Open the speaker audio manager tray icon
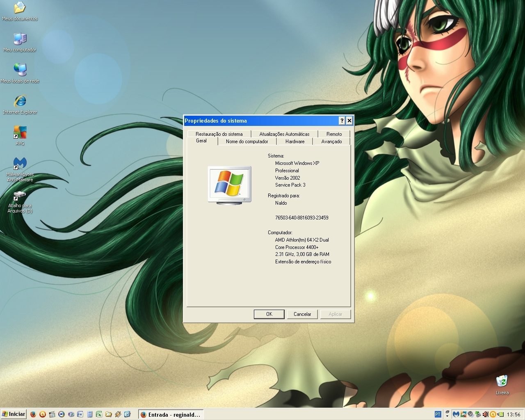The image size is (525, 420). [x=471, y=414]
